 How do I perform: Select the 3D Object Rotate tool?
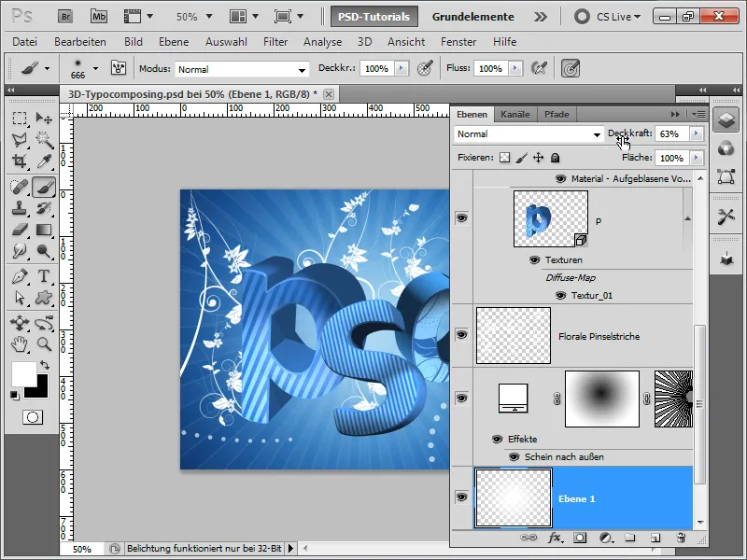pos(19,323)
